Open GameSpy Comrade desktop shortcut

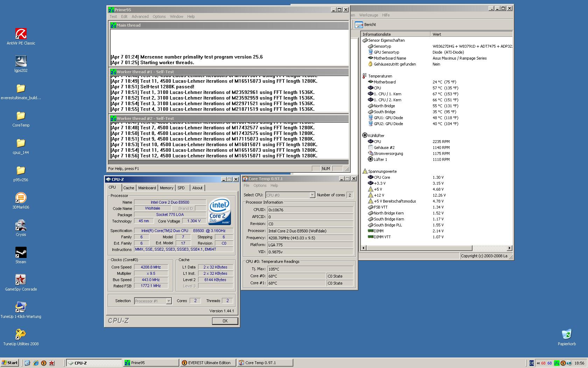point(21,280)
